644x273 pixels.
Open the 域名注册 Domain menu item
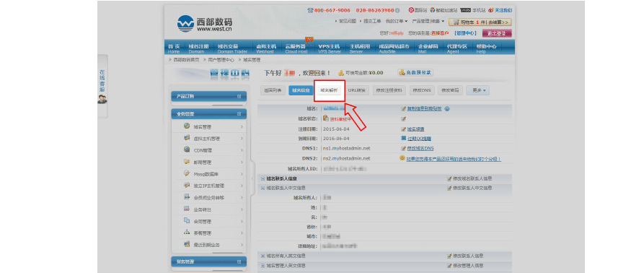(199, 48)
